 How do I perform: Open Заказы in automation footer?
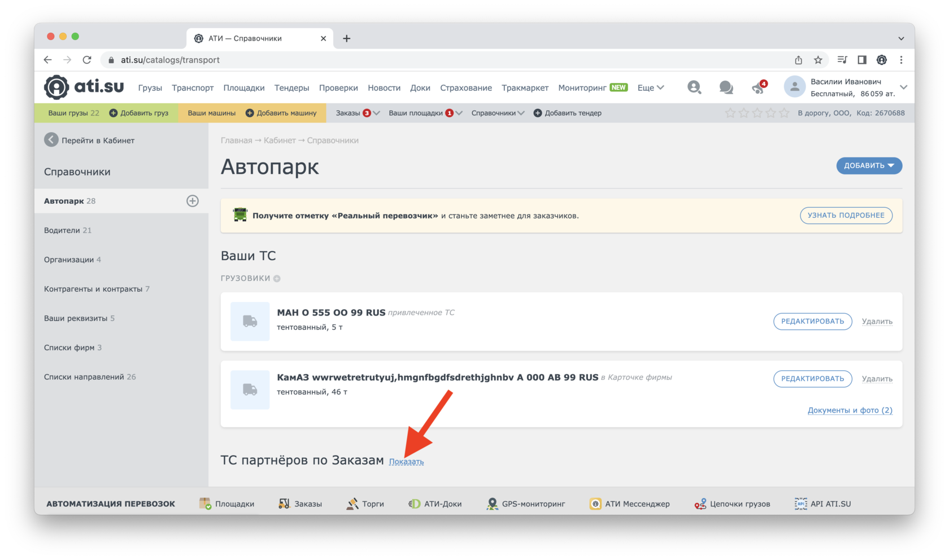click(x=301, y=504)
